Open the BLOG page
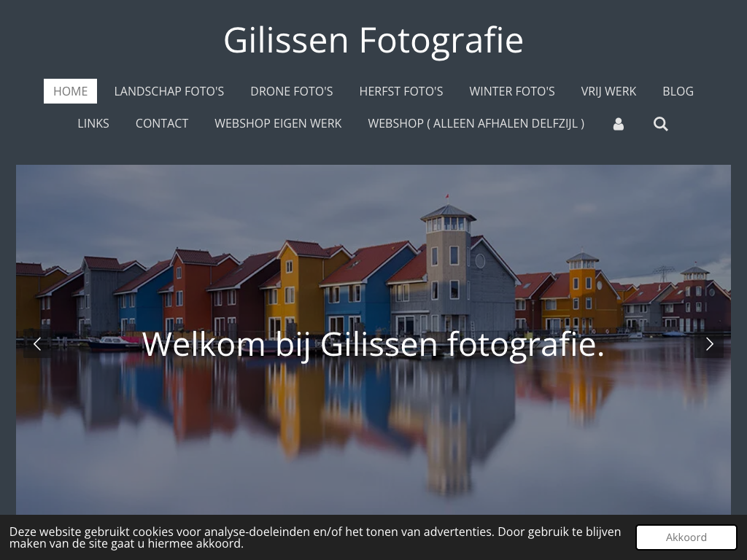This screenshot has height=560, width=747. point(678,91)
